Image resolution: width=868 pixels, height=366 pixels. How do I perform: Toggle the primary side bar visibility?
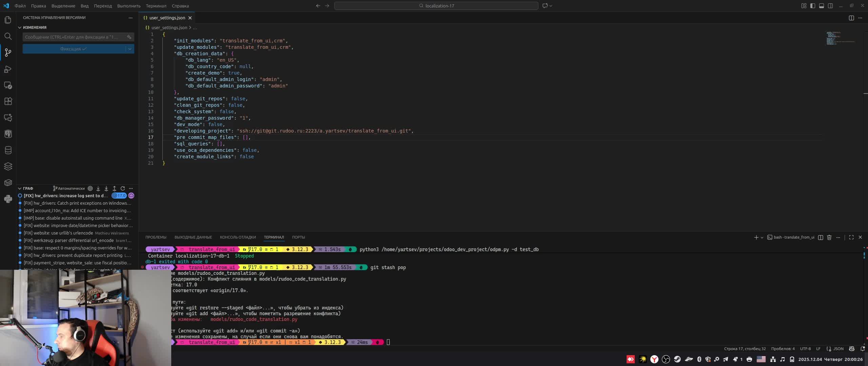tap(813, 6)
